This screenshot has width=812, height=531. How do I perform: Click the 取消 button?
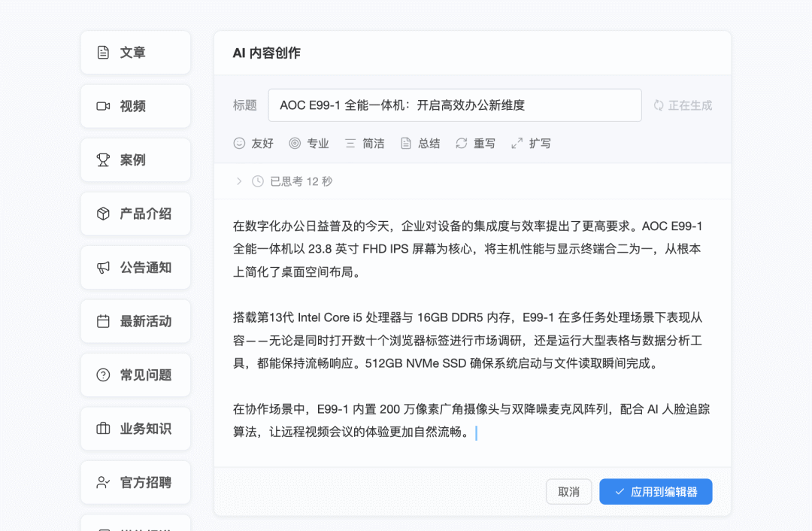(568, 492)
